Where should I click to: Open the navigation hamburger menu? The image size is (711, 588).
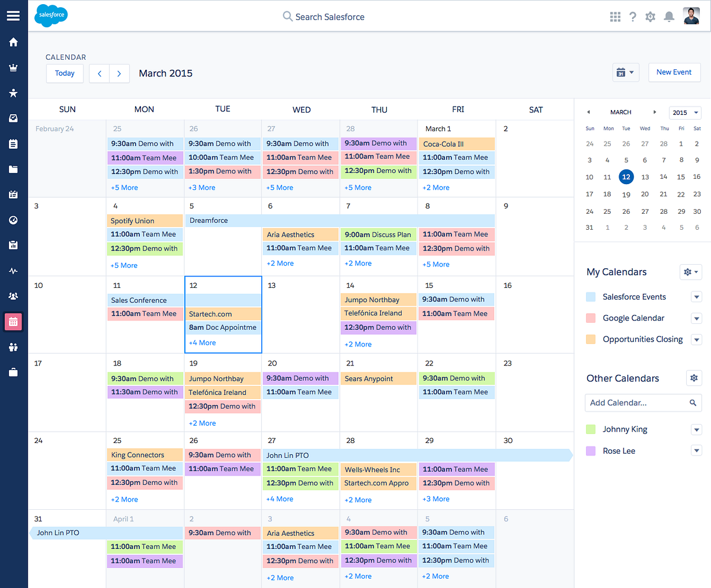[13, 16]
